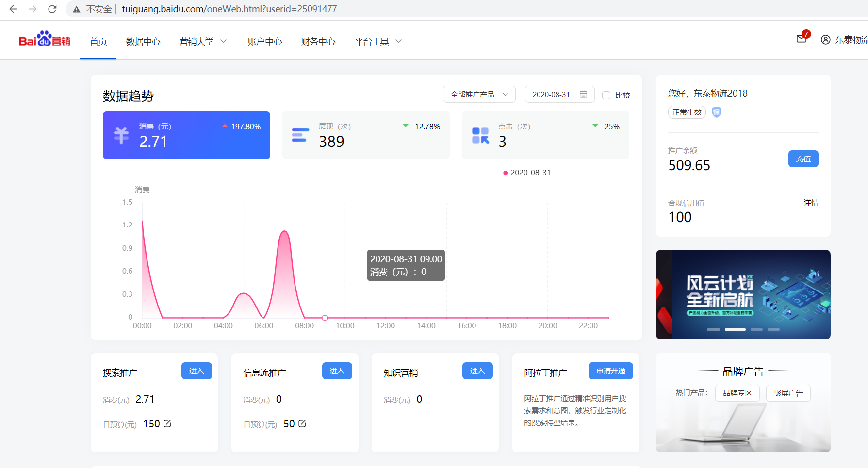The image size is (868, 468).
Task: Open 详情 link for 合规信用值
Action: [811, 203]
